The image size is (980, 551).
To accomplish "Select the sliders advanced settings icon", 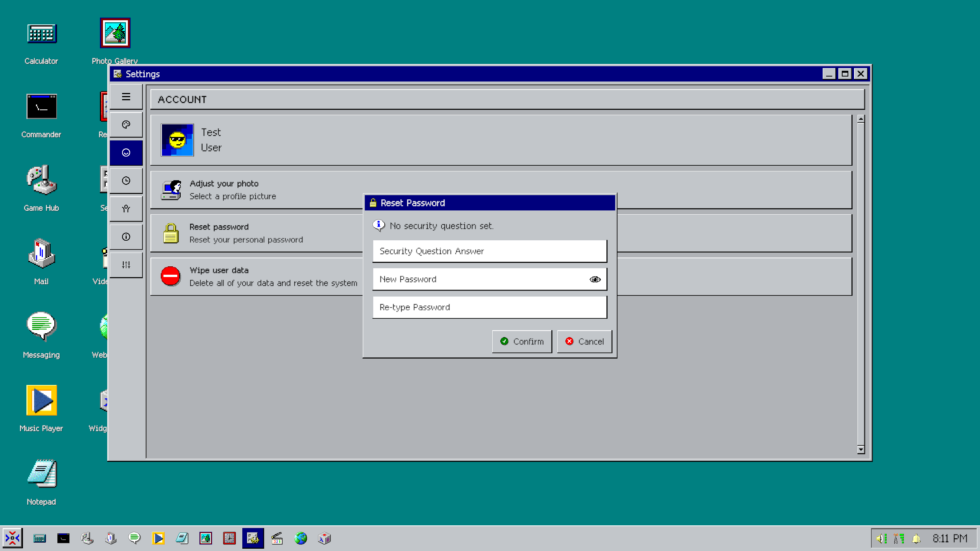I will (x=126, y=265).
